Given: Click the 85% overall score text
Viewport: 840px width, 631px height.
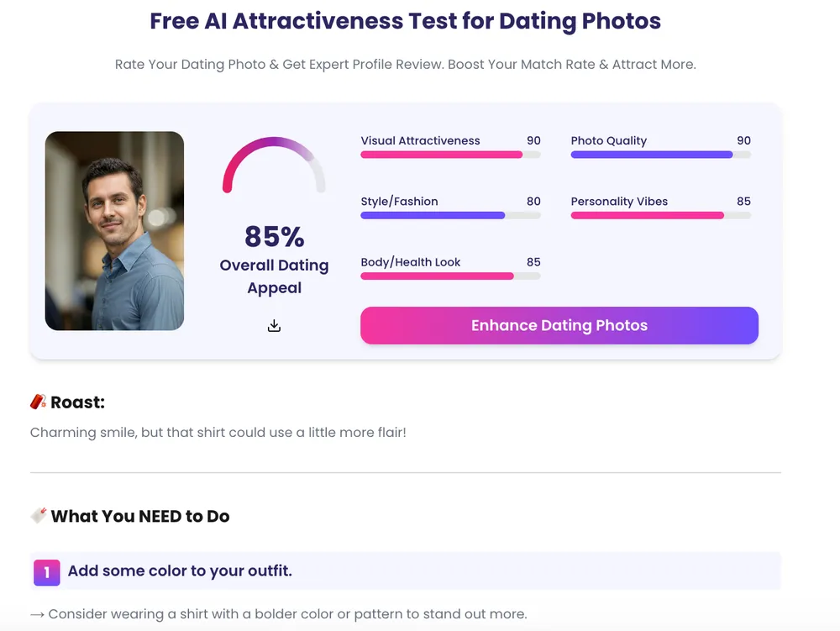Looking at the screenshot, I should tap(274, 237).
